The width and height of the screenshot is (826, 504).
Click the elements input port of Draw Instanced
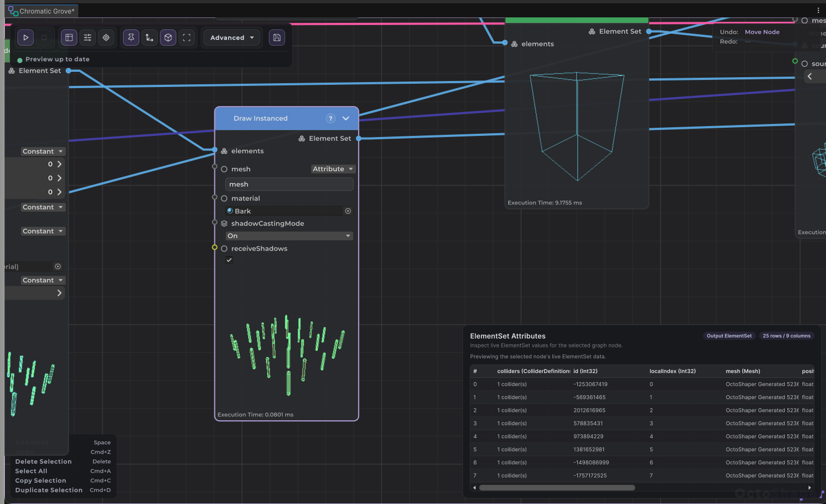point(215,150)
